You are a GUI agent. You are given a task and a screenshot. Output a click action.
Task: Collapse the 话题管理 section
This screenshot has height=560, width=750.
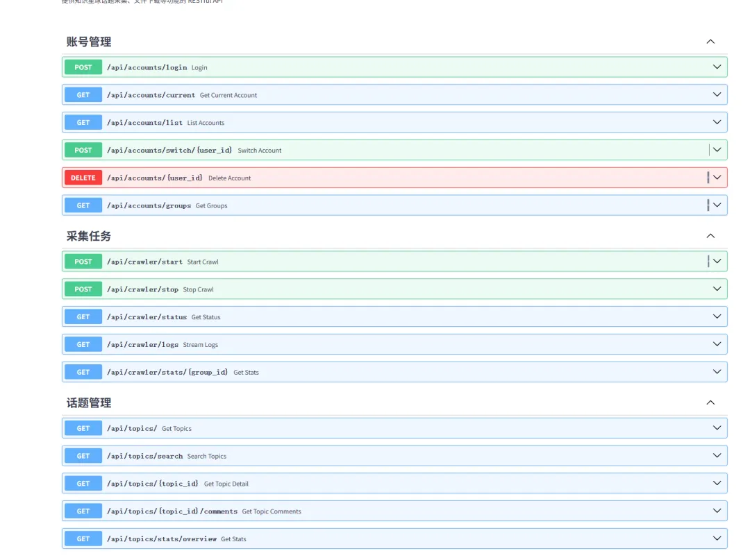pos(710,402)
